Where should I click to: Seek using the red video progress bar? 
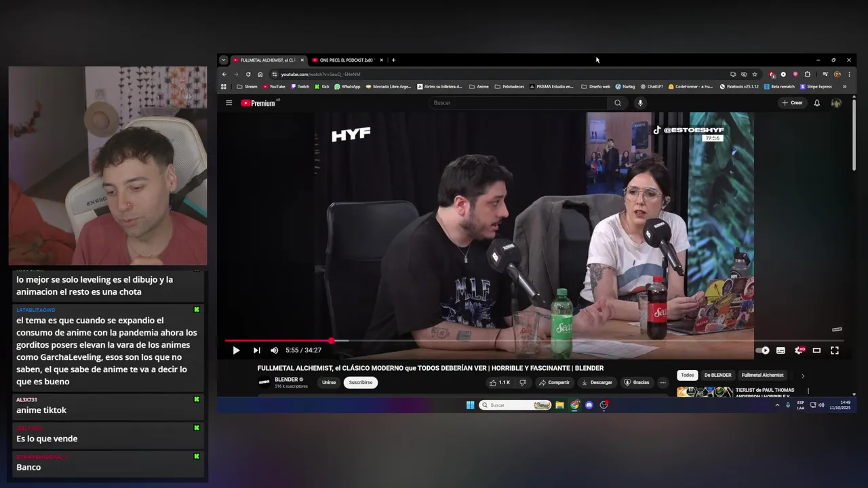pyautogui.click(x=534, y=341)
